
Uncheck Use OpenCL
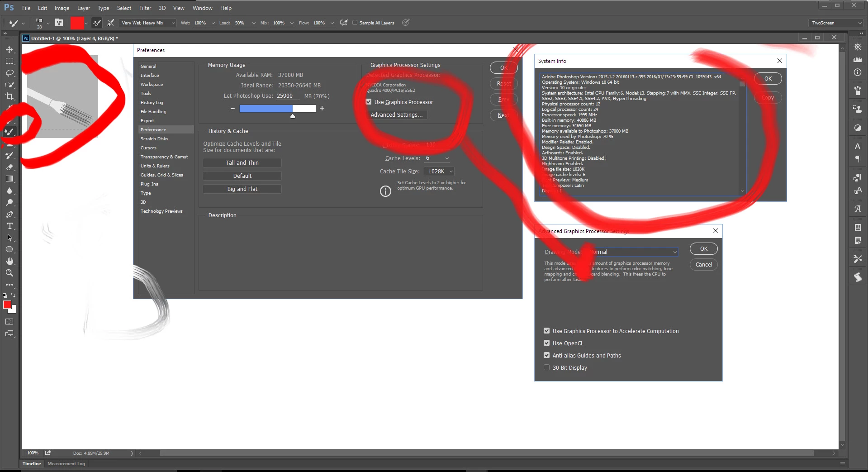tap(546, 343)
